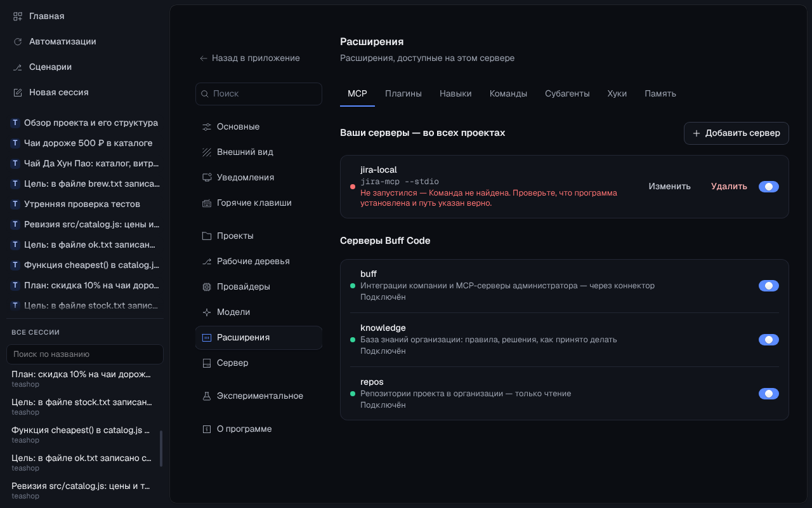This screenshot has width=812, height=508.
Task: Click the Провайдеры chip icon
Action: pos(207,286)
